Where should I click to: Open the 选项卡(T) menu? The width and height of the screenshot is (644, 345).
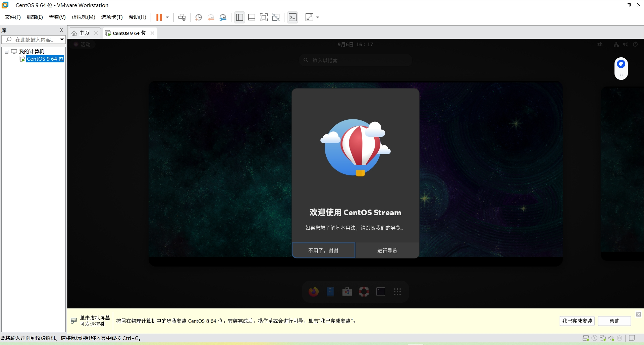pyautogui.click(x=112, y=17)
